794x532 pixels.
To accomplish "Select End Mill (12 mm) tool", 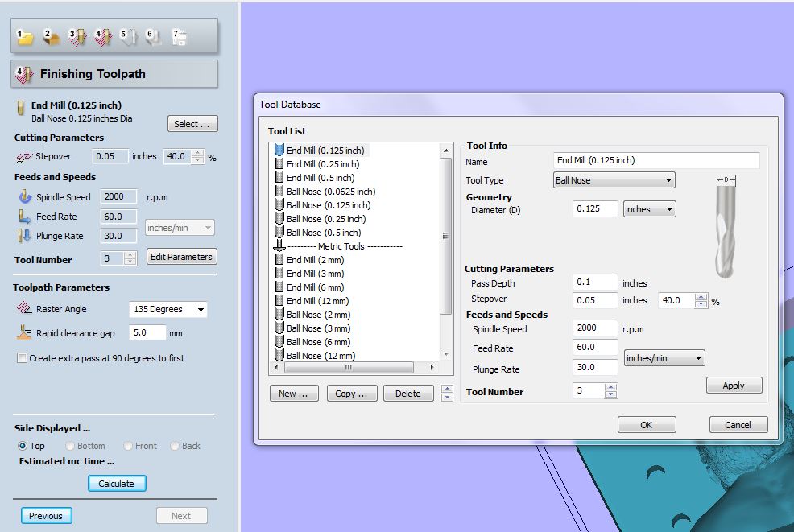I will click(x=312, y=301).
